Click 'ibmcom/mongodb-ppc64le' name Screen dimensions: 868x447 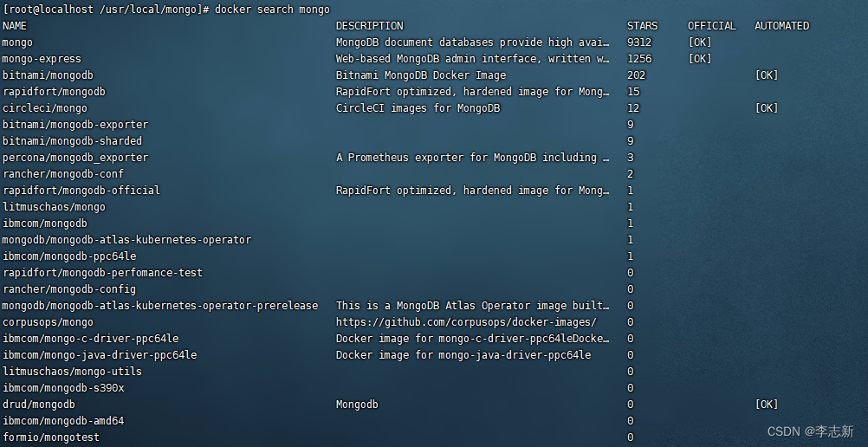(x=69, y=256)
